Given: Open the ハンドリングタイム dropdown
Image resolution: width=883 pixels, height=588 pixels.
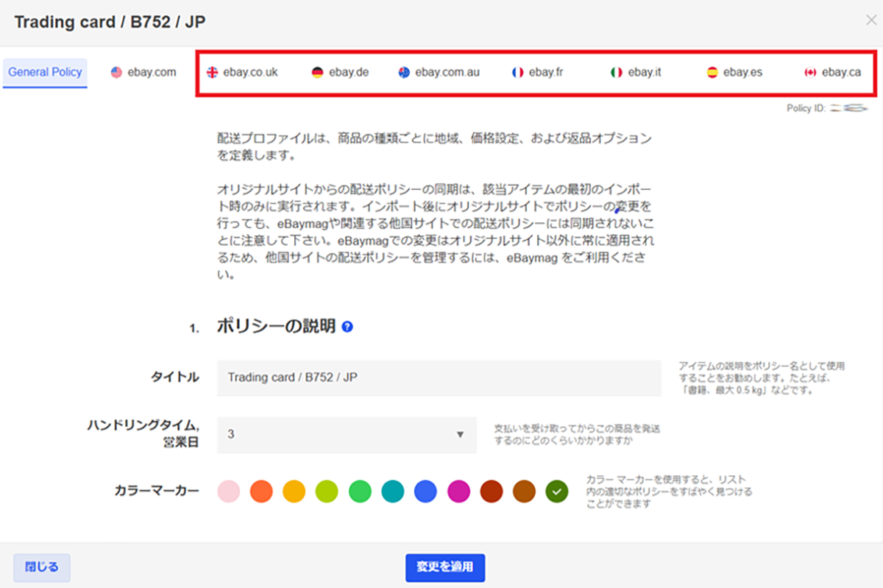Looking at the screenshot, I should (347, 435).
